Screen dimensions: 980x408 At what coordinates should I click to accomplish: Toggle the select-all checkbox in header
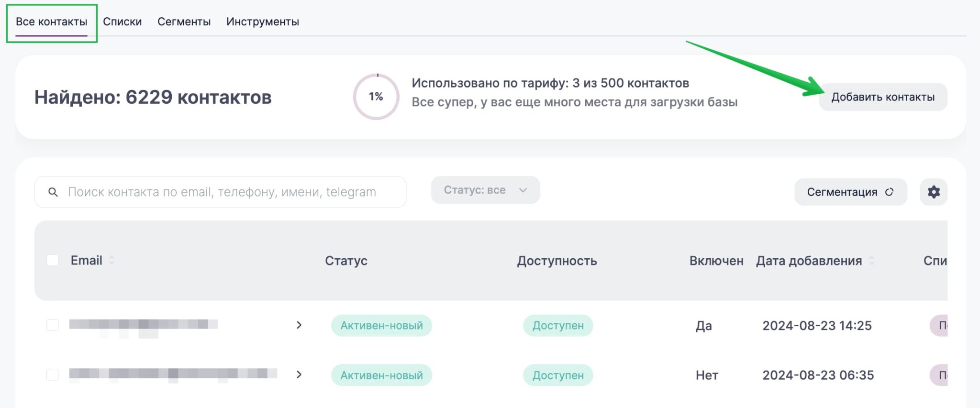(53, 260)
